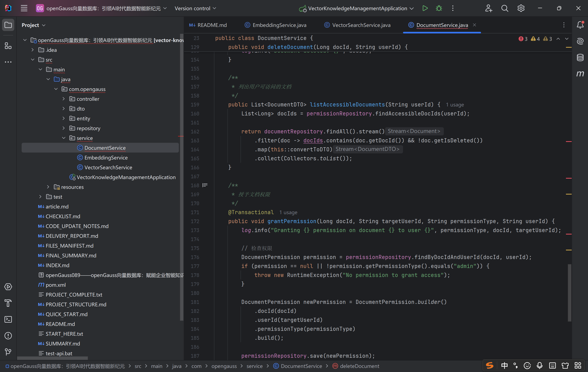Toggle the Problems tool window button
Screen dimensions: 588x372
pyautogui.click(x=8, y=336)
